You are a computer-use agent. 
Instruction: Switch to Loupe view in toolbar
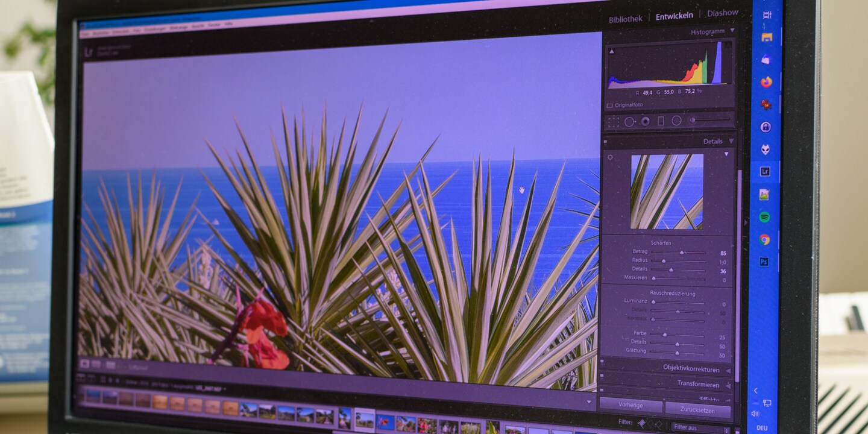(85, 363)
